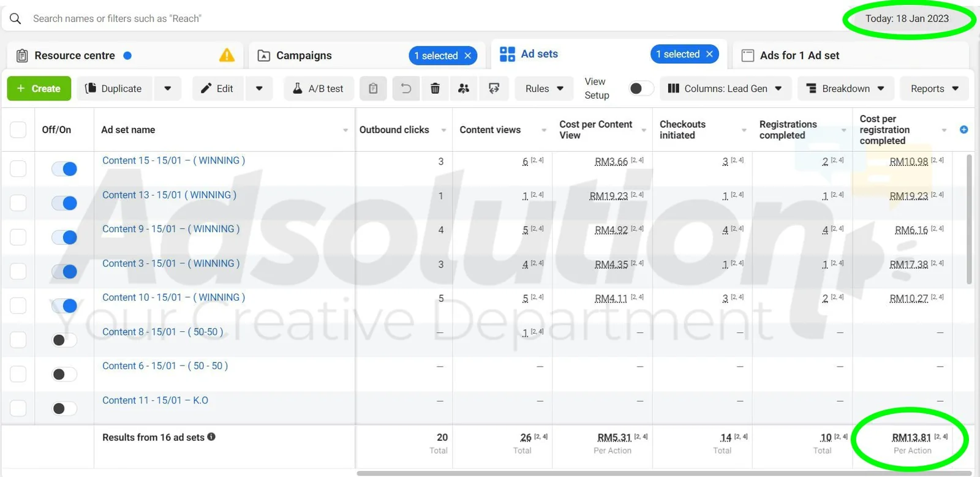This screenshot has height=477, width=980.
Task: Switch to the Resource centre tab
Action: point(125,56)
